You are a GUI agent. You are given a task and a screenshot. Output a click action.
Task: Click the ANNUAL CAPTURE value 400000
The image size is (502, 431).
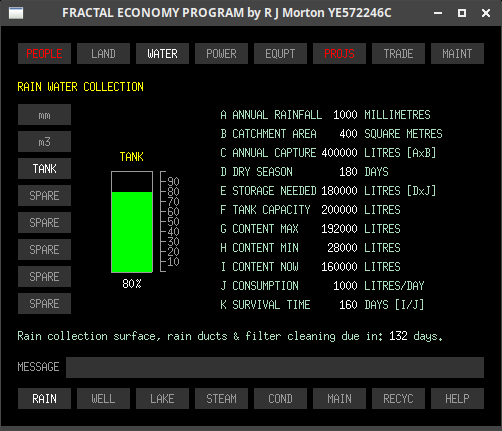pyautogui.click(x=339, y=153)
